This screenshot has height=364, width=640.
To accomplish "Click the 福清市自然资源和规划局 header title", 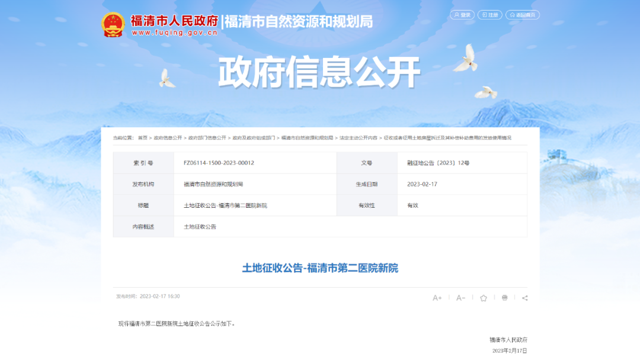I will coord(299,22).
